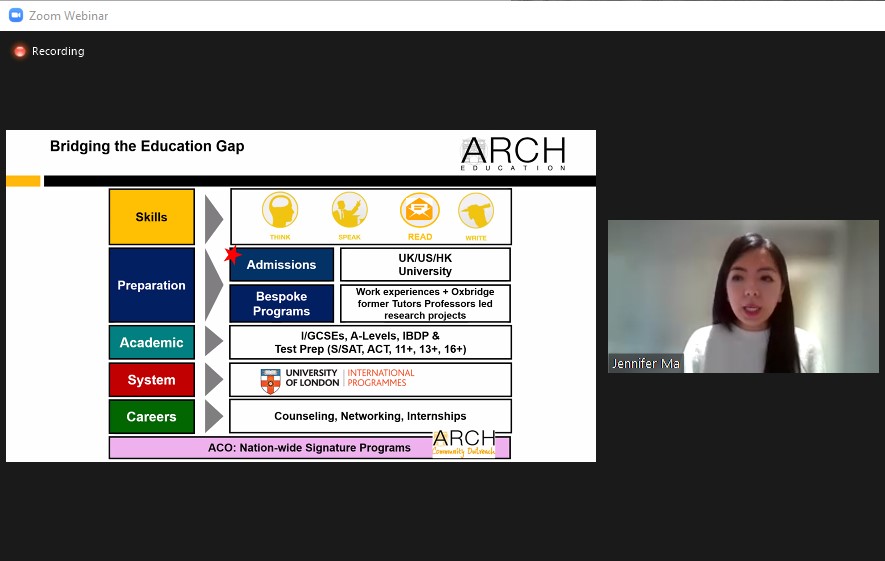Click the gray arrow next to Careers

pyautogui.click(x=214, y=417)
